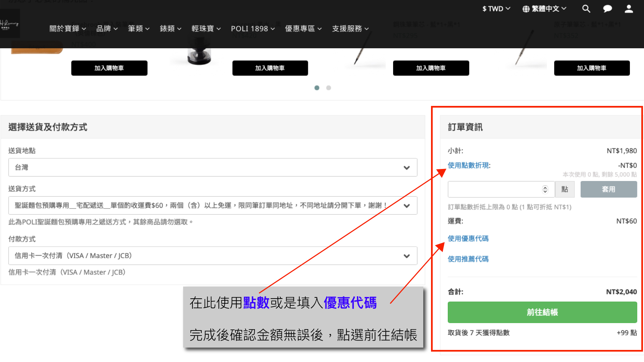Click the 套用 apply points button
The height and width of the screenshot is (362, 644).
[x=608, y=189]
